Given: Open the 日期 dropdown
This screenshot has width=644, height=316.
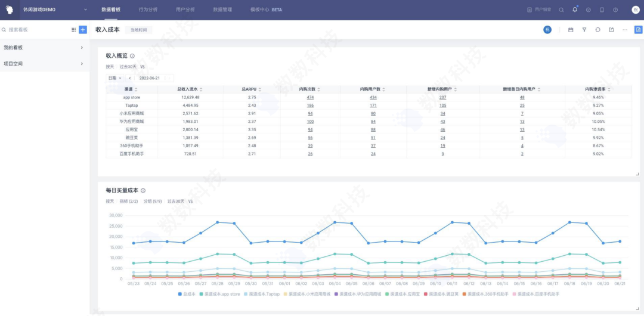Looking at the screenshot, I should (x=115, y=78).
